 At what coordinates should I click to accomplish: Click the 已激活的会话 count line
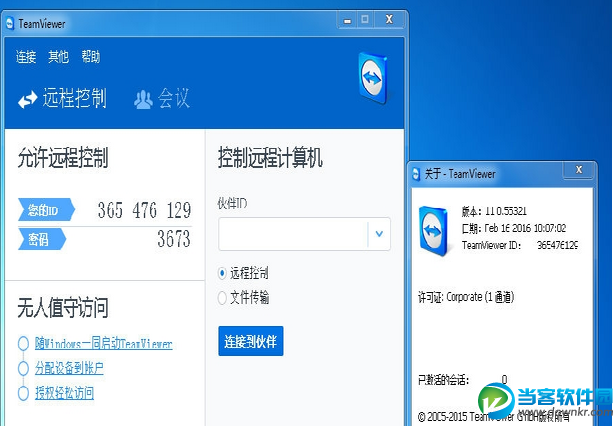[x=463, y=379]
